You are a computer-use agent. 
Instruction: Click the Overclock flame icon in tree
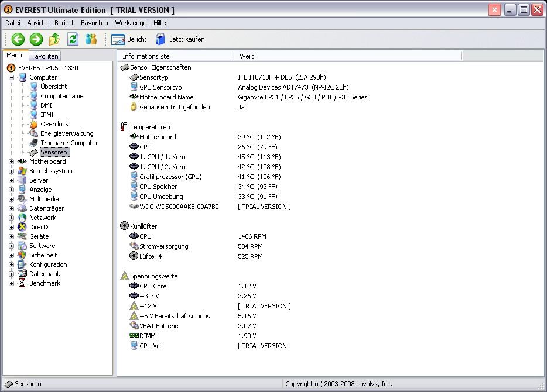tap(34, 124)
